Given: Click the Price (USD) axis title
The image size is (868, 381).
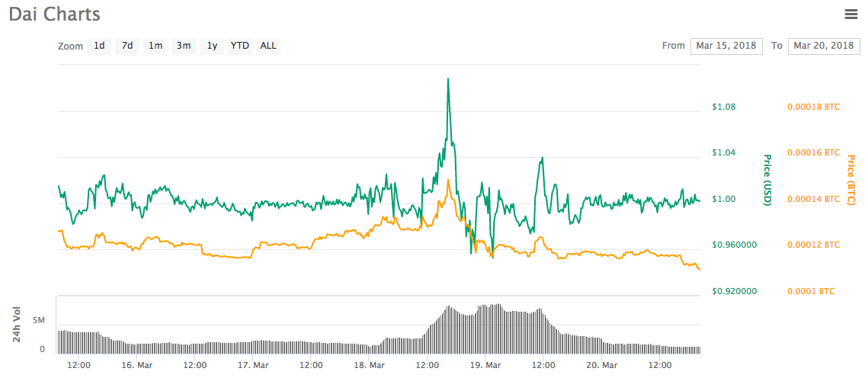Looking at the screenshot, I should pos(767,180).
